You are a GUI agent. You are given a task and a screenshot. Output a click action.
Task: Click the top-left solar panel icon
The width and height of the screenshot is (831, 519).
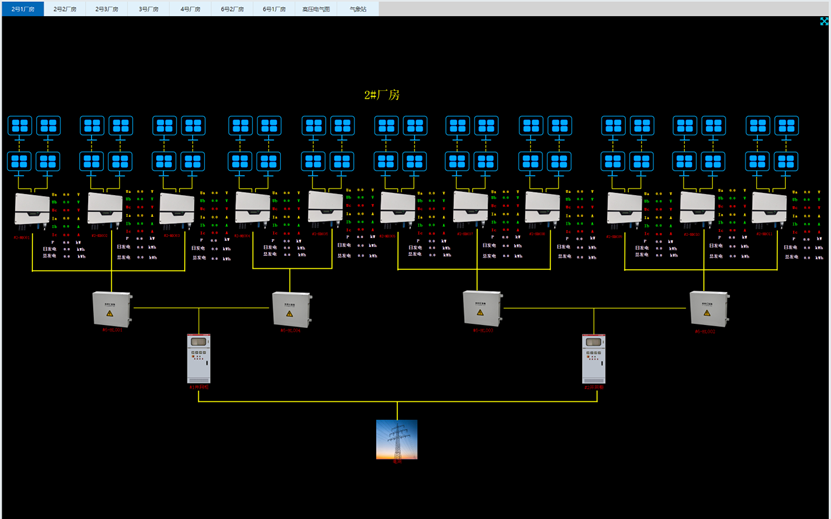[20, 126]
